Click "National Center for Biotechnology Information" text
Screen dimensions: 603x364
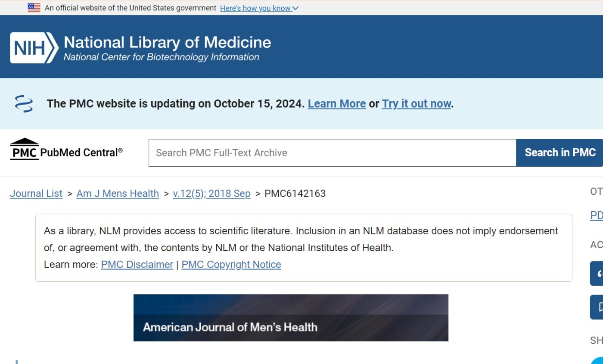point(162,57)
